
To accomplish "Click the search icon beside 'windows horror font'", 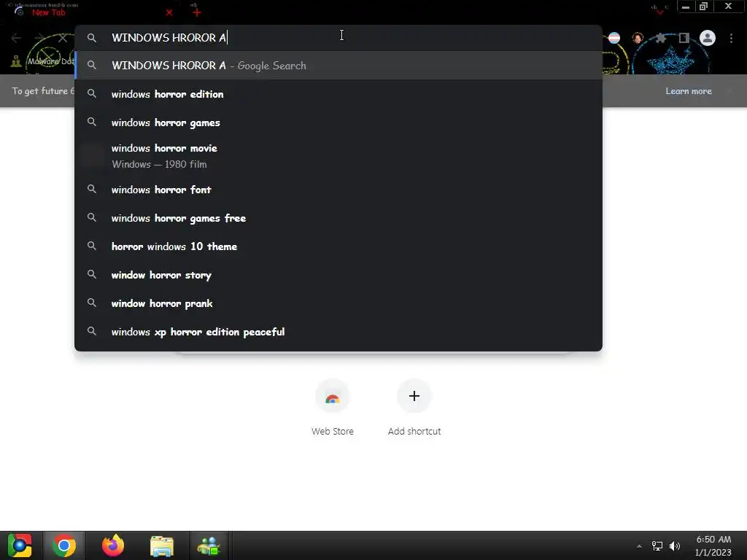I will tap(92, 189).
